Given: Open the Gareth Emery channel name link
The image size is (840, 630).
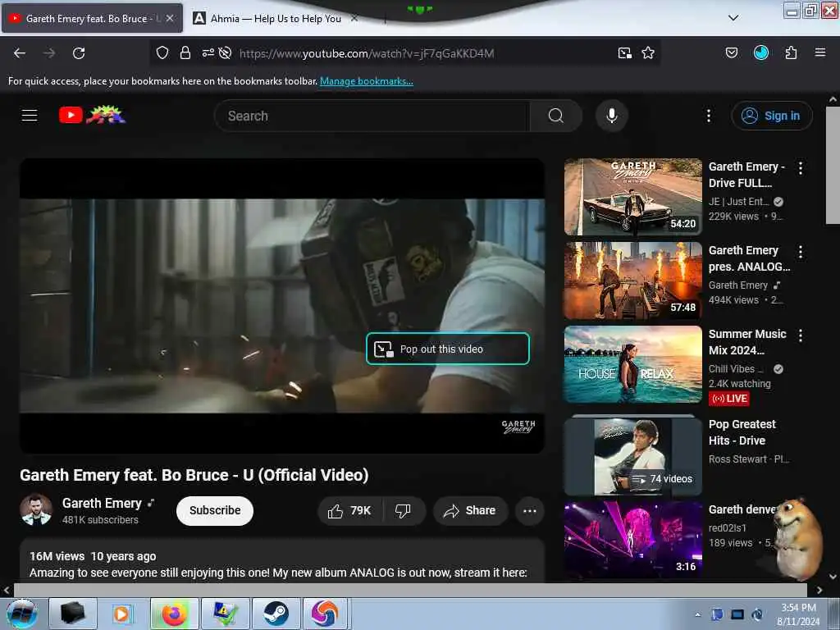Looking at the screenshot, I should click(x=102, y=504).
